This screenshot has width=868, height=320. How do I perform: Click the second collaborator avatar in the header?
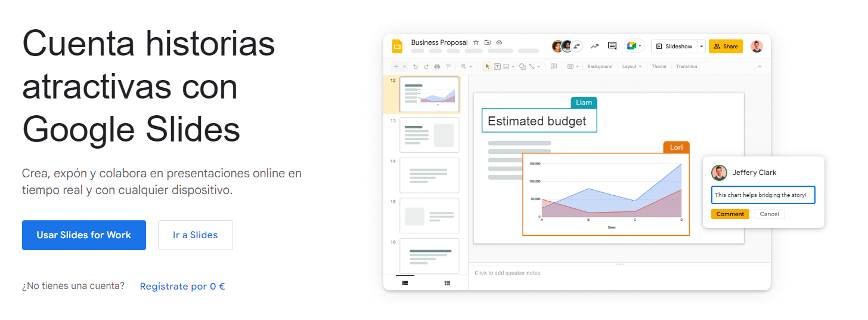click(567, 46)
